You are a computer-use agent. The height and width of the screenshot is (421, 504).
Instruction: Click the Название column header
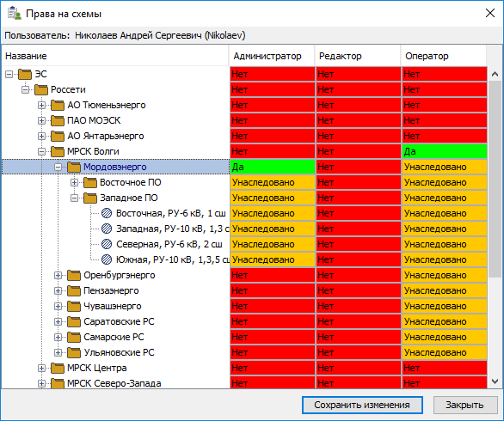pyautogui.click(x=115, y=56)
